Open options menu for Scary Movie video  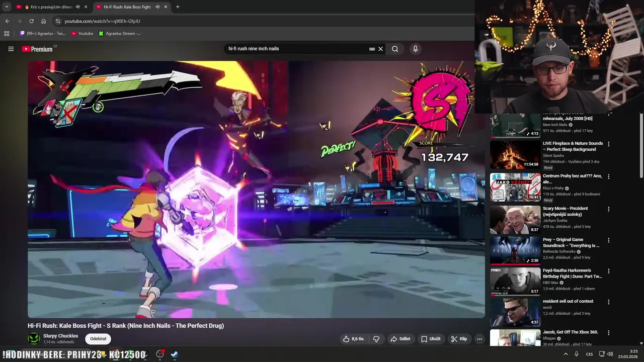click(x=609, y=209)
